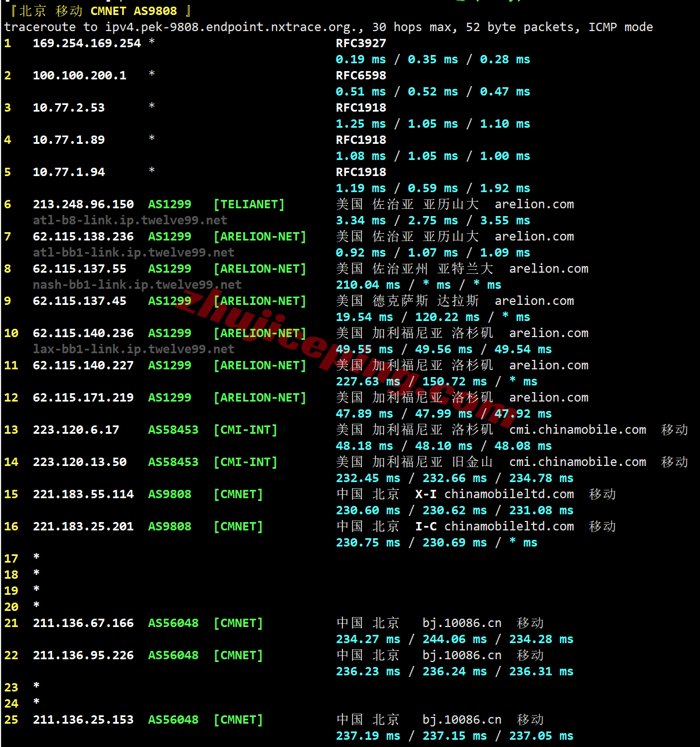Select cmi.chinamobile.com at hop 14
The image size is (700, 747).
tap(578, 462)
